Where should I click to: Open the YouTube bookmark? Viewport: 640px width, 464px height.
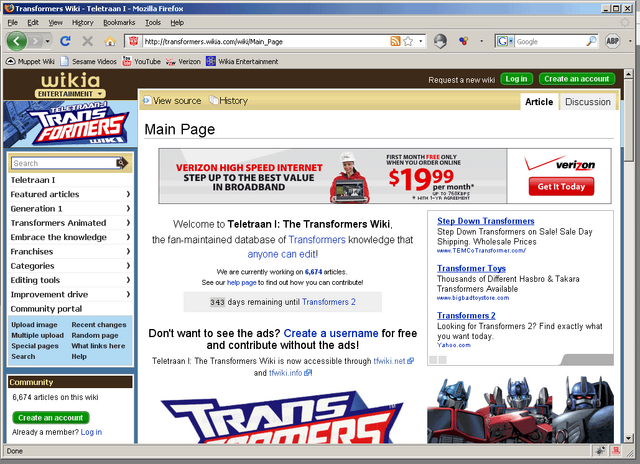(142, 62)
